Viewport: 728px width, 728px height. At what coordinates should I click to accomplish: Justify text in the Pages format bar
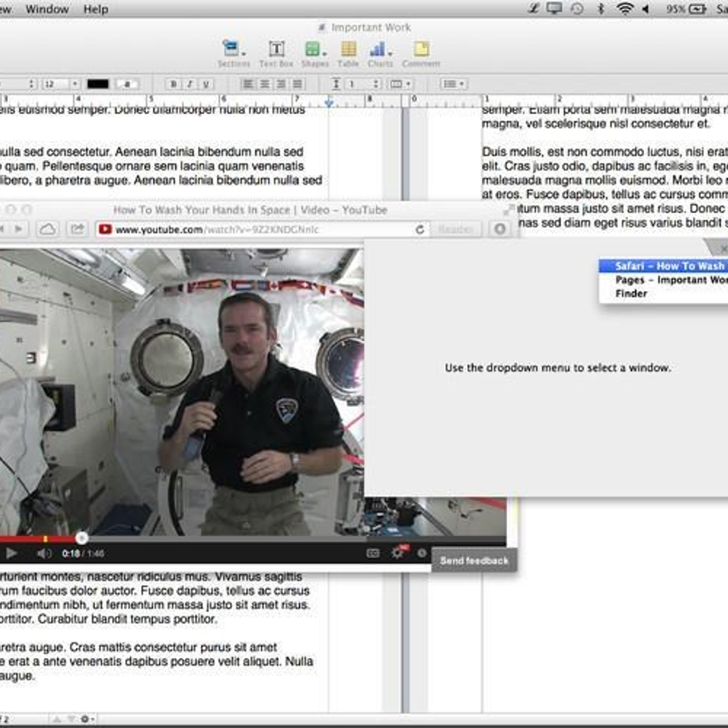tap(298, 84)
